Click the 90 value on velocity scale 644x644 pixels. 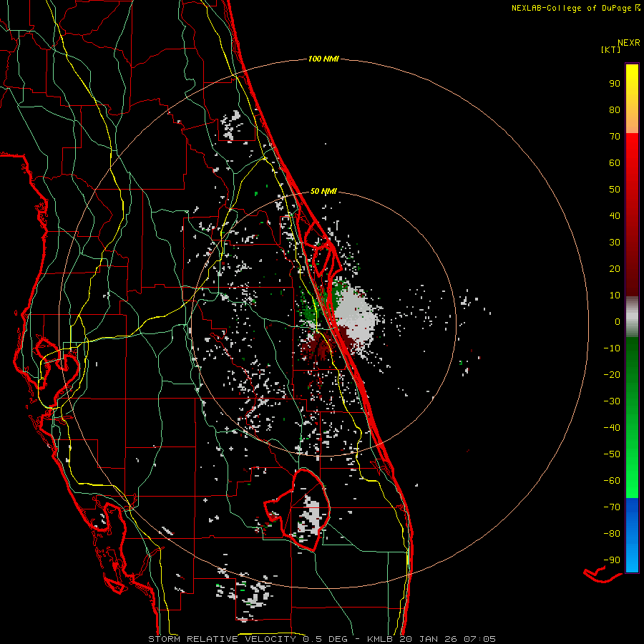click(x=615, y=84)
